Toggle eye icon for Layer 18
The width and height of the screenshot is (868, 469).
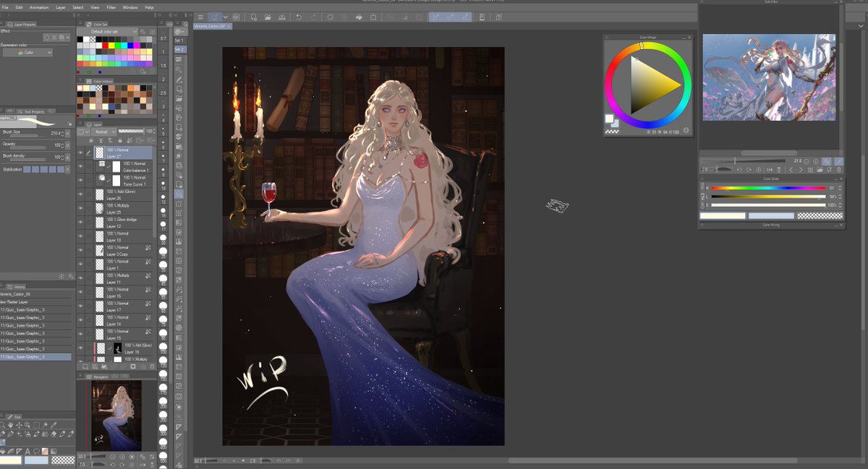click(80, 237)
